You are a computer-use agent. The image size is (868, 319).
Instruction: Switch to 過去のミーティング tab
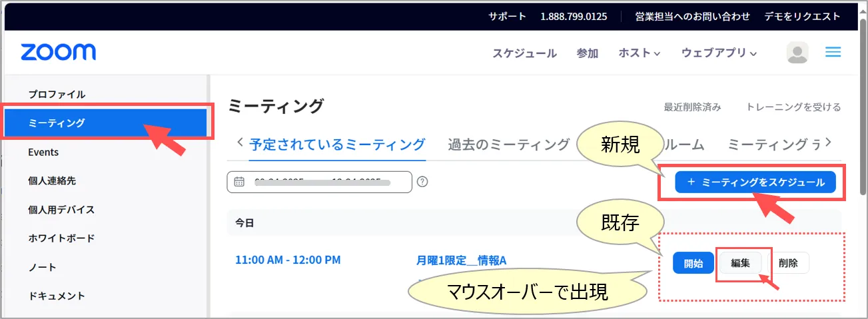pyautogui.click(x=508, y=145)
